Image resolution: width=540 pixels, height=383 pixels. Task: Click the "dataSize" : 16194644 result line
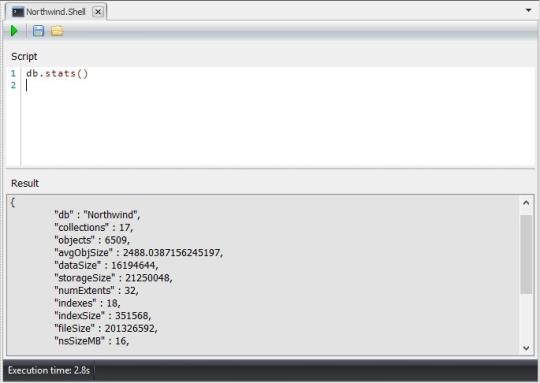106,266
